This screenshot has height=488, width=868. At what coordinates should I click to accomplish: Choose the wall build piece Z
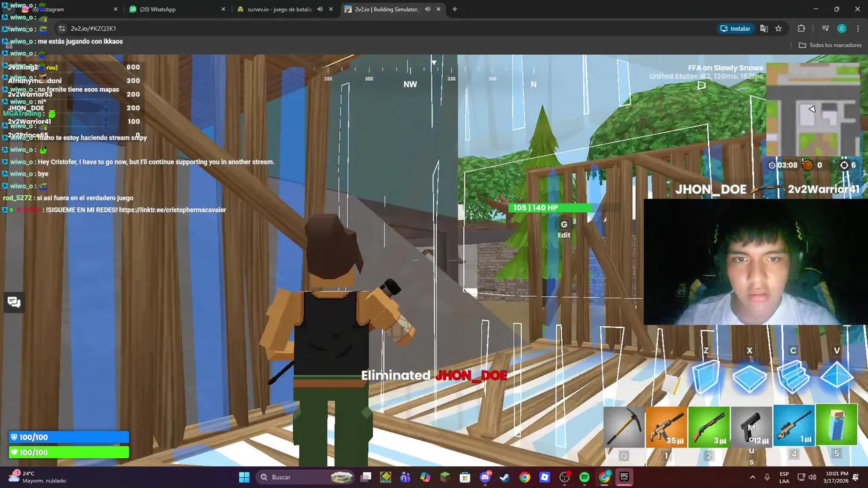(x=706, y=377)
